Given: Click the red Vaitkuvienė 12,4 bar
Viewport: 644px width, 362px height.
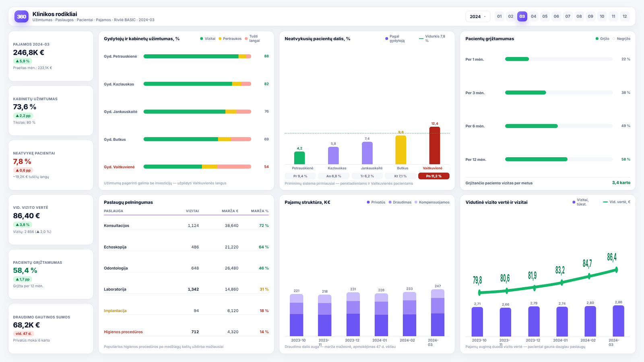Looking at the screenshot, I should point(435,146).
